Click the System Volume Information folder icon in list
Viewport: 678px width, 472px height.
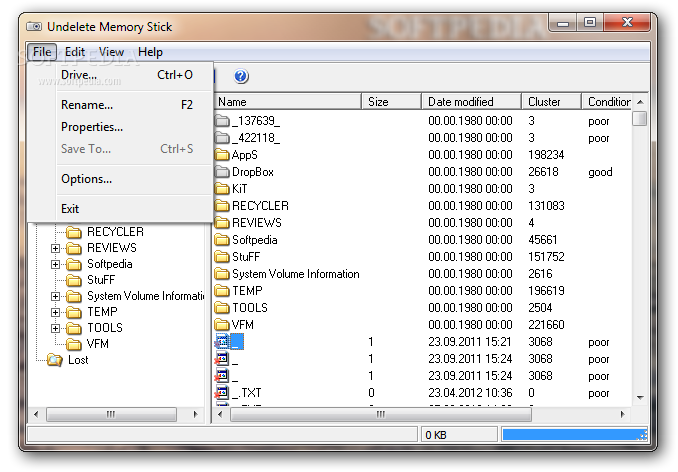point(222,274)
